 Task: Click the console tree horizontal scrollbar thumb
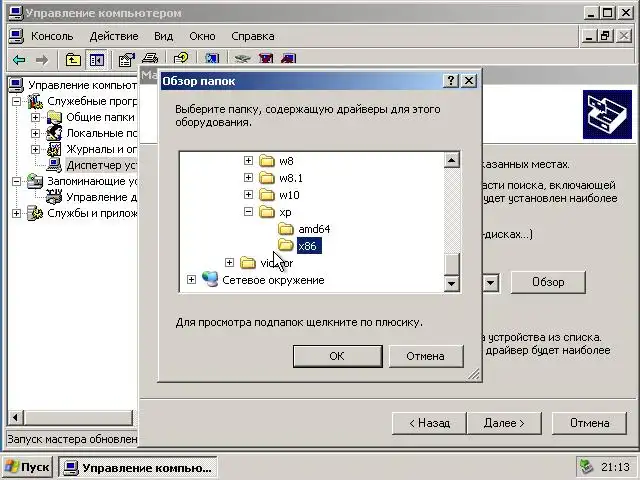pyautogui.click(x=78, y=418)
